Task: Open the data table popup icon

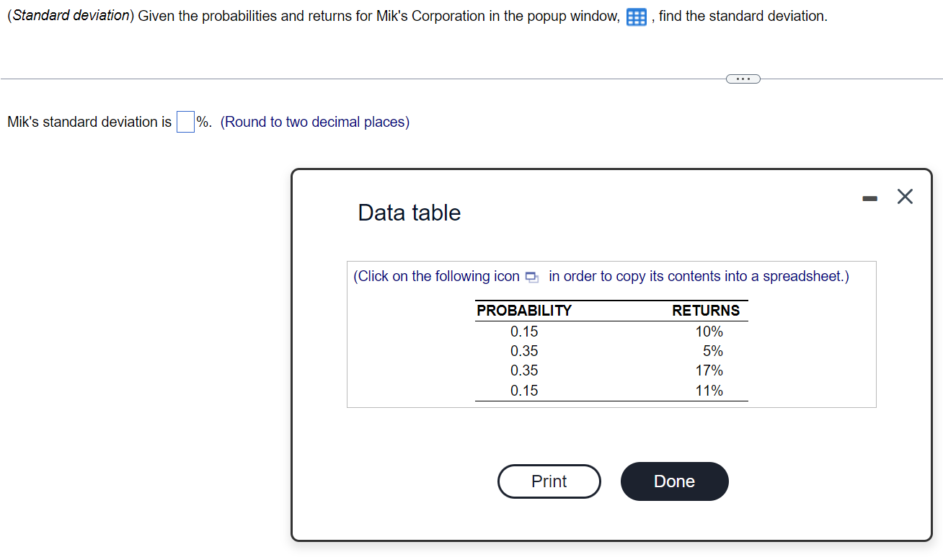Action: (634, 17)
